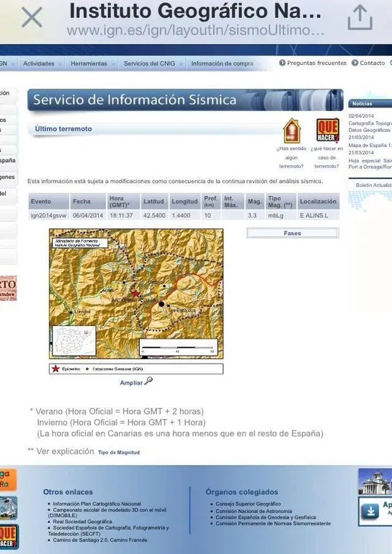This screenshot has height=554, width=392.
Task: Select event ID ign2014gsvw
Action: point(48,215)
